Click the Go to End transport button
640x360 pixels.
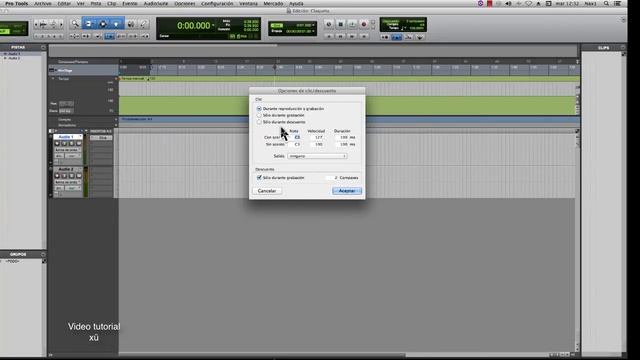pos(364,36)
